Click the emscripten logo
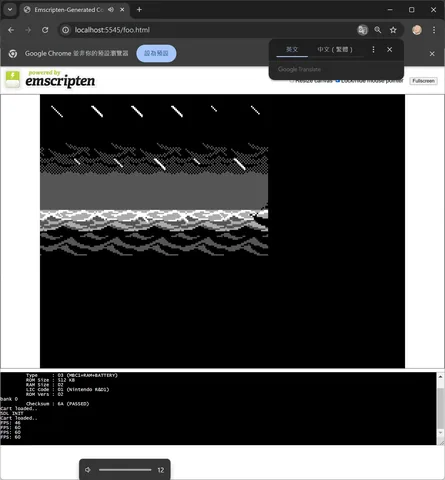 [51, 79]
